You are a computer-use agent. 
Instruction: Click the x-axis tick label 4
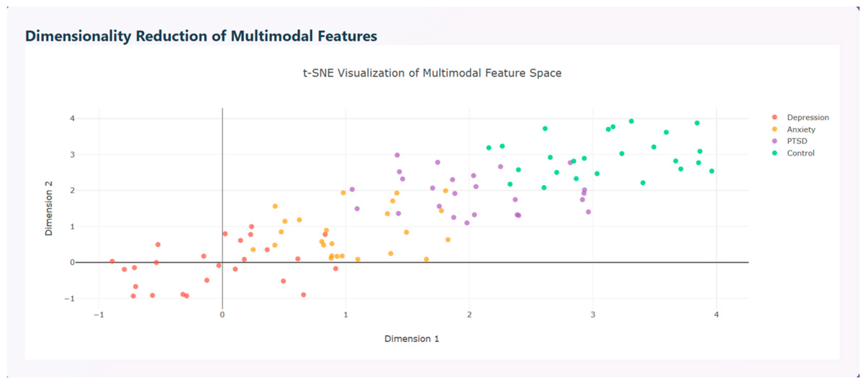716,315
